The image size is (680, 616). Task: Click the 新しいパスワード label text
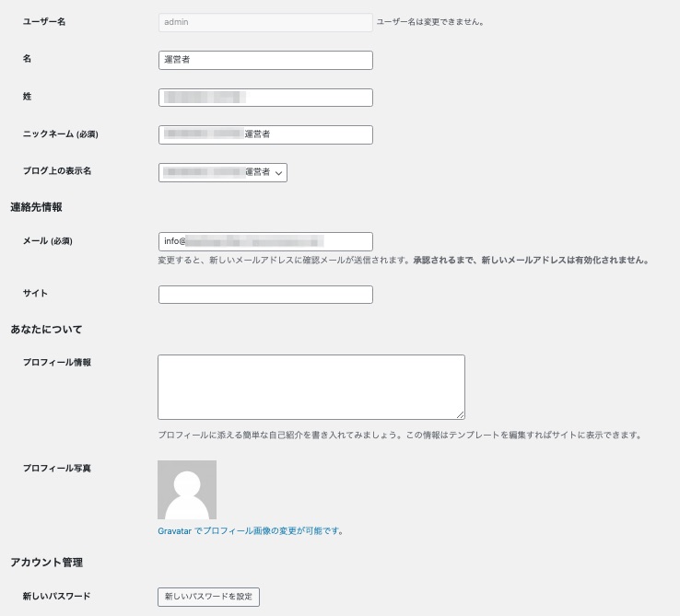point(57,597)
